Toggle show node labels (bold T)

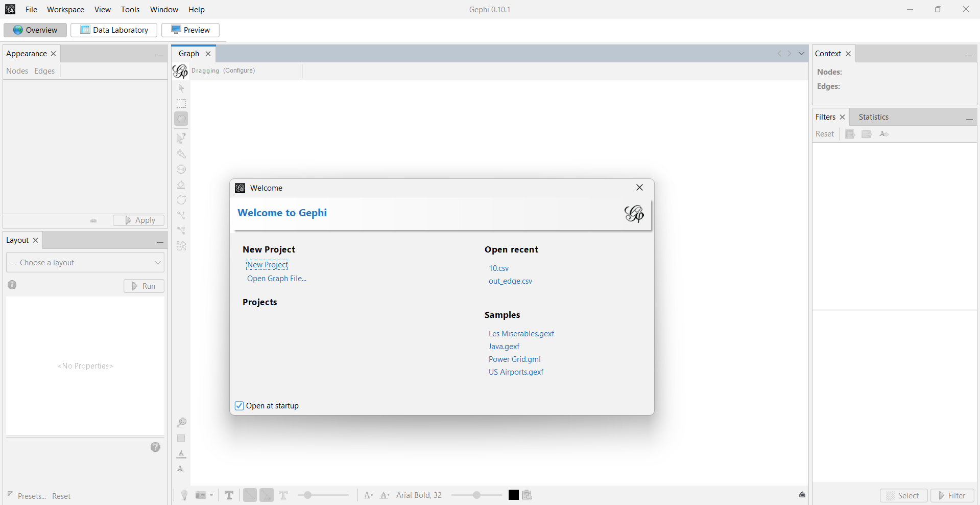pos(229,495)
